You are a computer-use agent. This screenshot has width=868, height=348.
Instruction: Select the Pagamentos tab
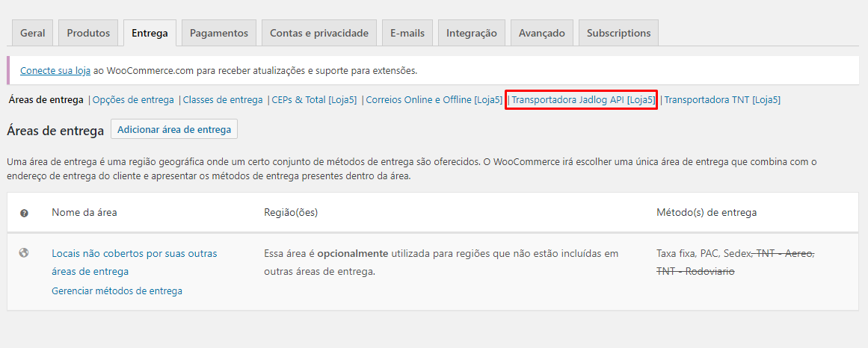coord(218,33)
